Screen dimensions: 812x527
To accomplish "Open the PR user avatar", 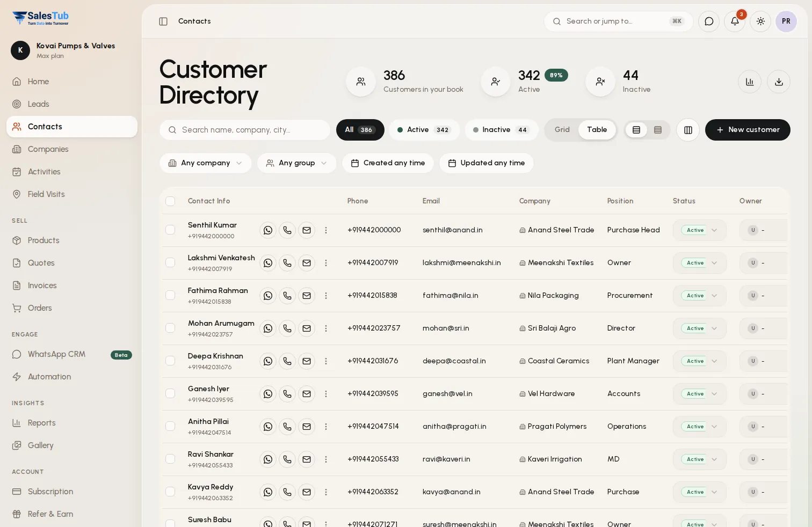I will coord(786,21).
